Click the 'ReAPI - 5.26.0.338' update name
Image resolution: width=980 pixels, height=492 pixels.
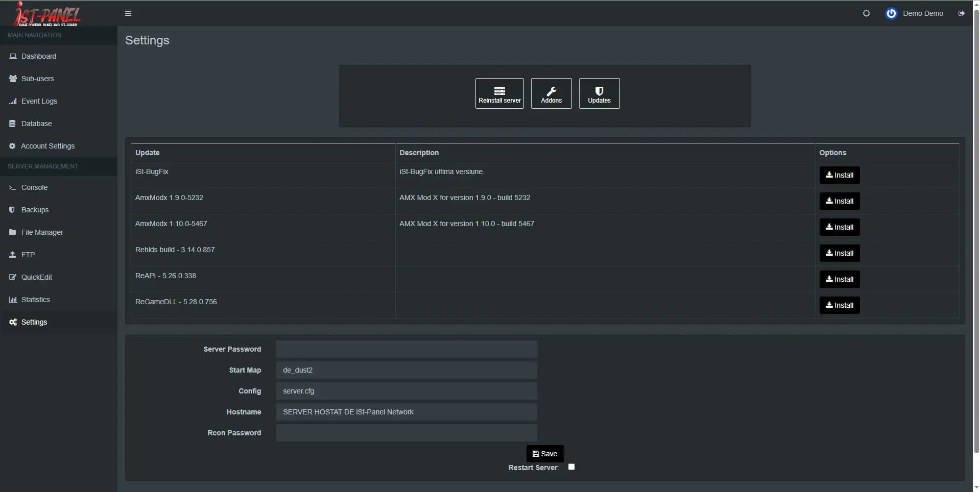(165, 276)
